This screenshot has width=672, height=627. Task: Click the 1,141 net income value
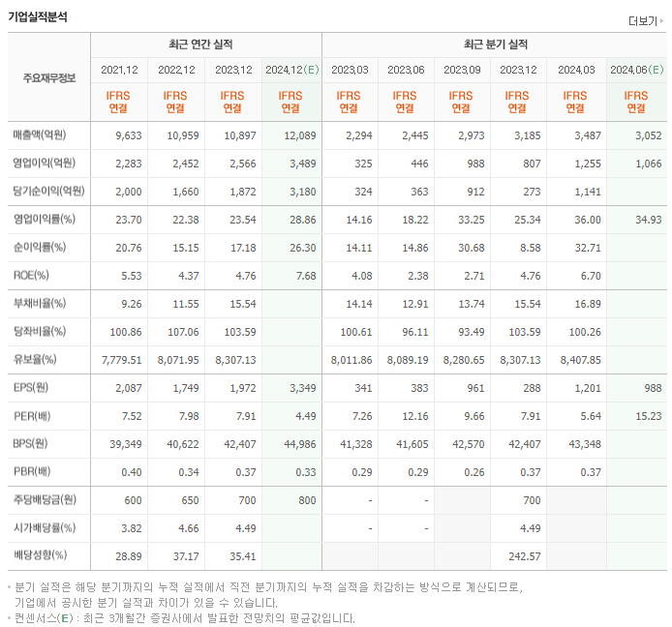point(588,192)
